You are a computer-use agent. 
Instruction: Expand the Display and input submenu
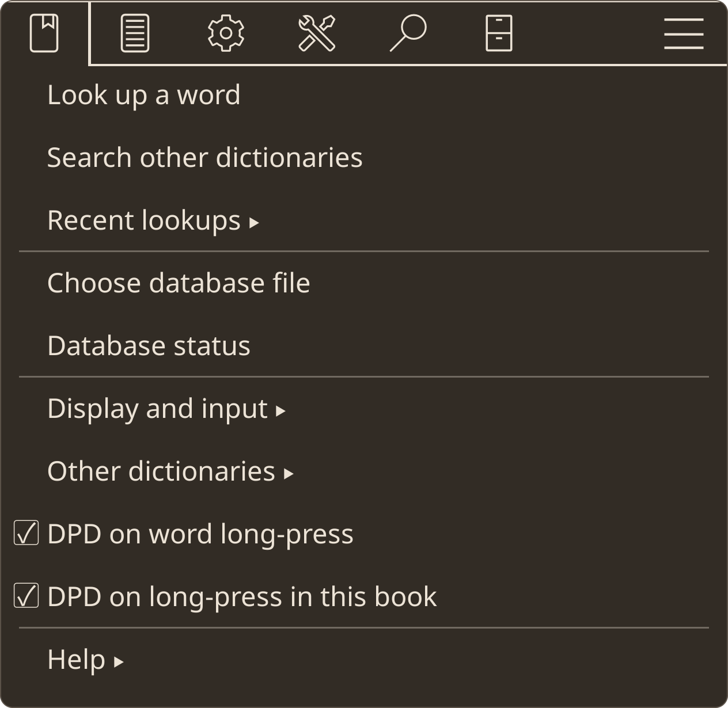tap(364, 409)
